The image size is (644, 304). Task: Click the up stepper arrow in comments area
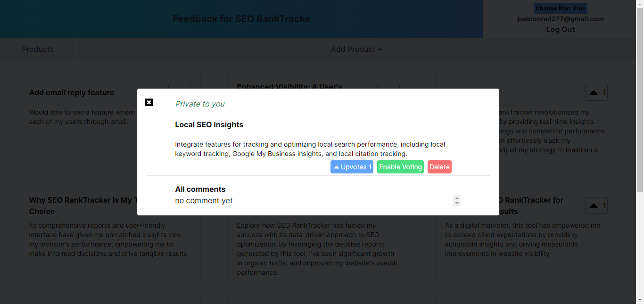coord(457,197)
